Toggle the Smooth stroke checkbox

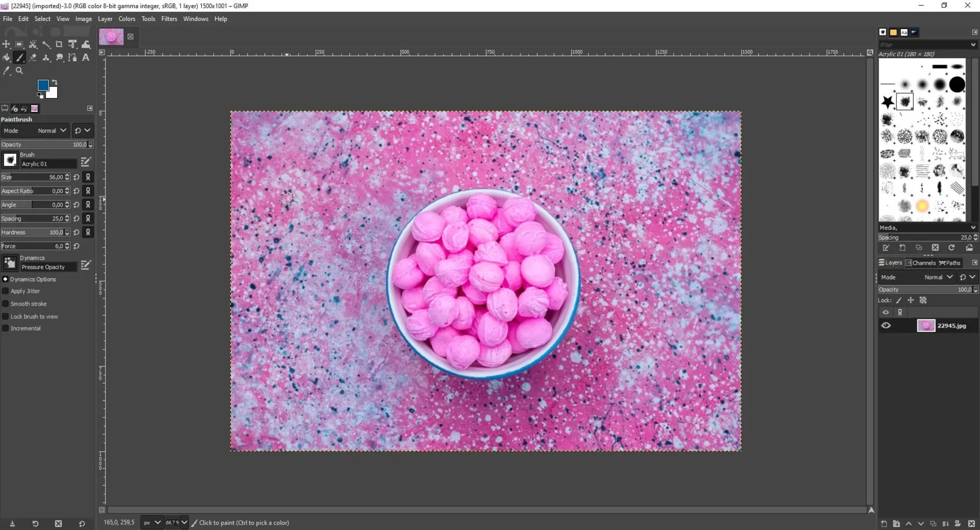click(6, 304)
